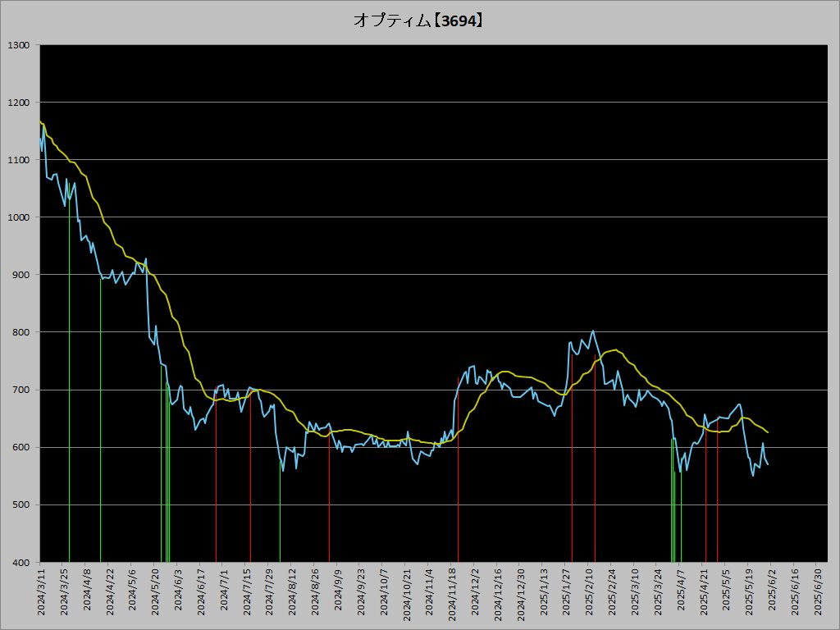The image size is (840, 630).
Task: Click the 2025/6/30 date label
Action: click(819, 591)
